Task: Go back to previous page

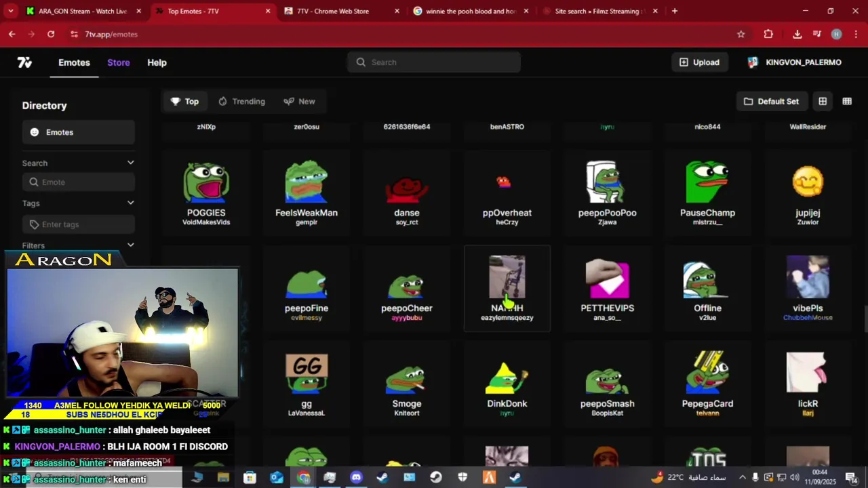Action: click(12, 34)
